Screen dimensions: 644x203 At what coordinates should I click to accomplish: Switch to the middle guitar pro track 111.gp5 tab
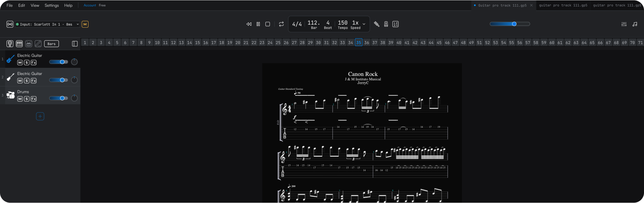(x=563, y=5)
